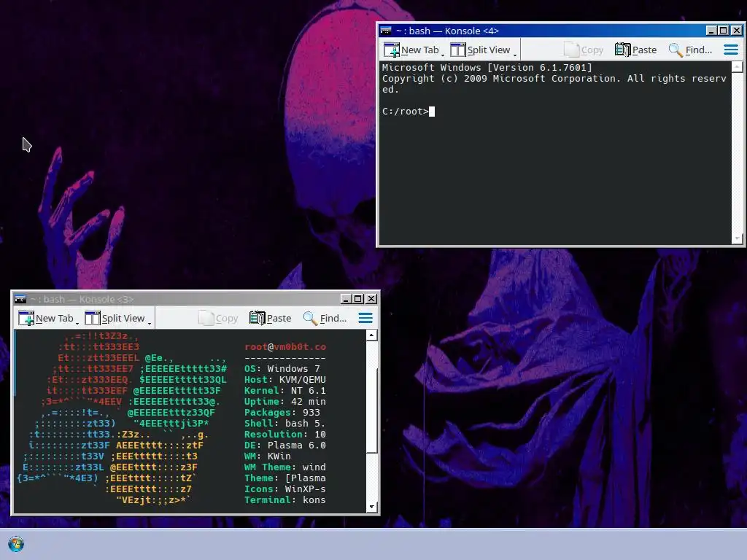Image resolution: width=747 pixels, height=560 pixels.
Task: Click root@vm0b0t.co hostname text
Action: click(x=285, y=346)
